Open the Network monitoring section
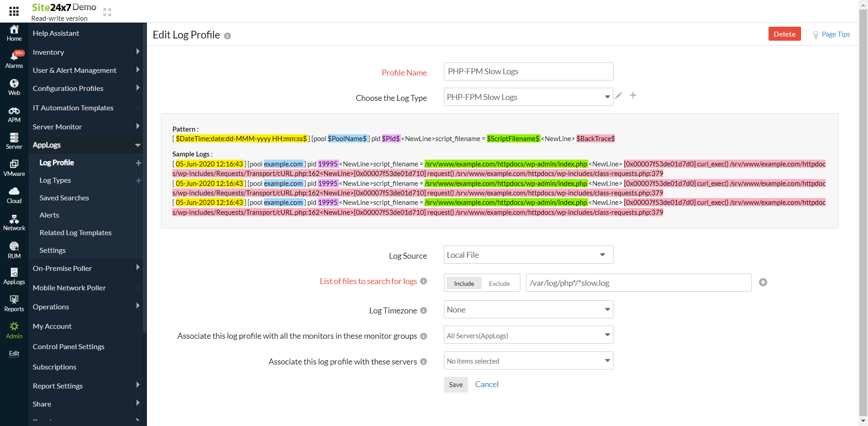Viewport: 868px width, 426px height. click(x=14, y=222)
